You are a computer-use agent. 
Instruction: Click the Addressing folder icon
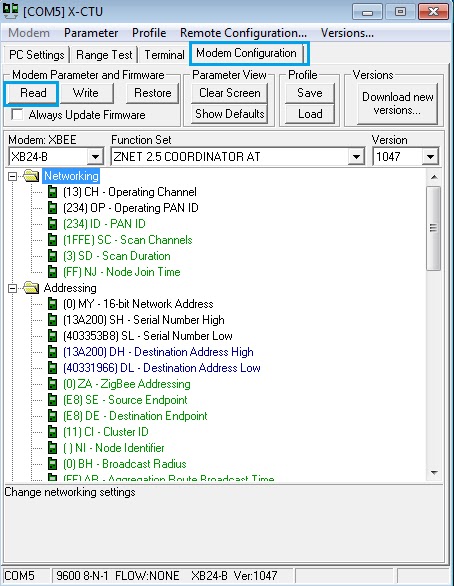[x=31, y=288]
